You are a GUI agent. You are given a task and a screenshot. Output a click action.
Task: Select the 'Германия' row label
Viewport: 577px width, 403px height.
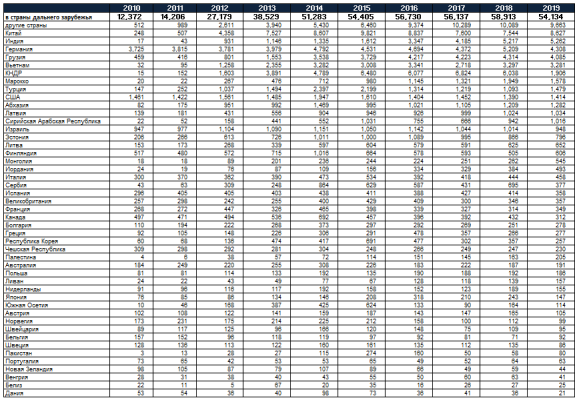pos(19,49)
